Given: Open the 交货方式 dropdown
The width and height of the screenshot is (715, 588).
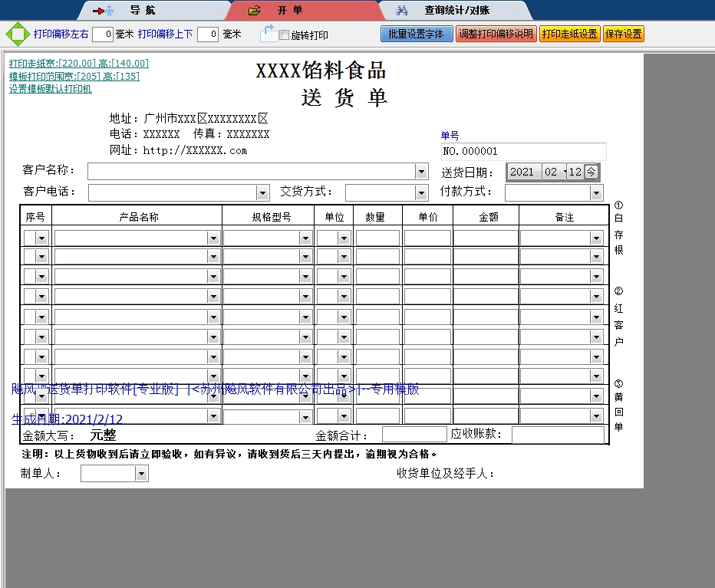Looking at the screenshot, I should coord(420,192).
